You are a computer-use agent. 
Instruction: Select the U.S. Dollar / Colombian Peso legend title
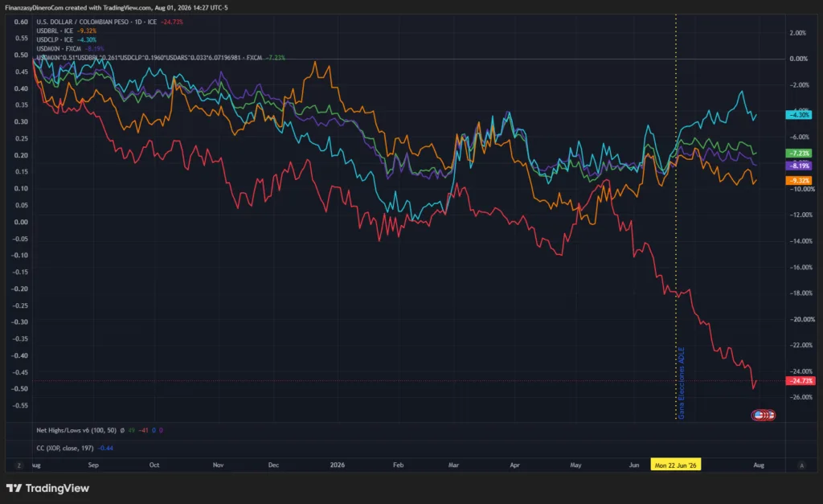click(x=96, y=22)
